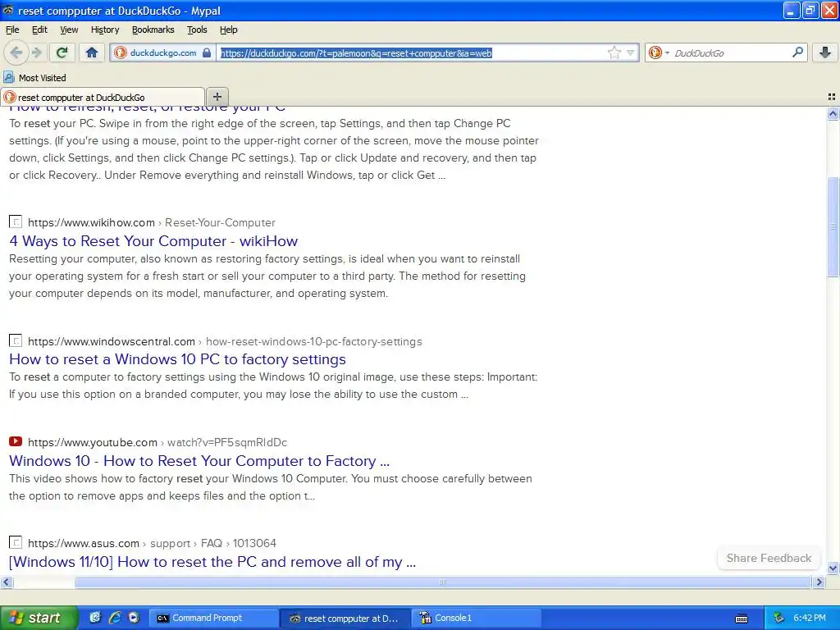List all tabs button
Viewport: 840px width, 630px height.
(832, 97)
